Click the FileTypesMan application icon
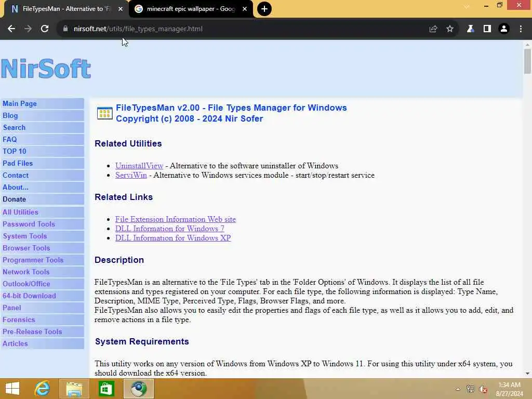Image resolution: width=532 pixels, height=399 pixels. coord(104,113)
